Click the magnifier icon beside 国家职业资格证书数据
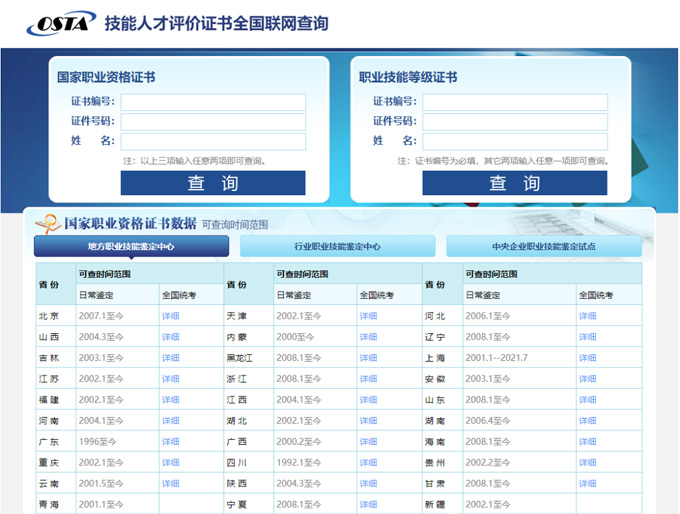 [47, 222]
